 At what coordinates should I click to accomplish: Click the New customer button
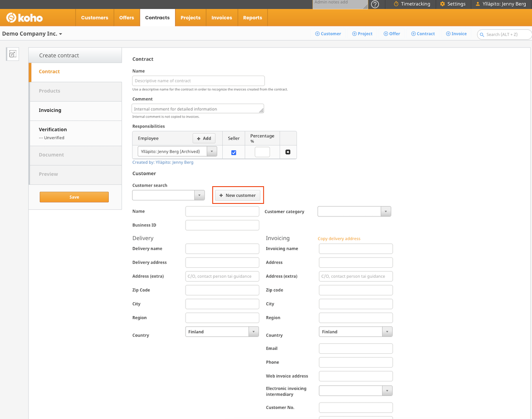(238, 195)
